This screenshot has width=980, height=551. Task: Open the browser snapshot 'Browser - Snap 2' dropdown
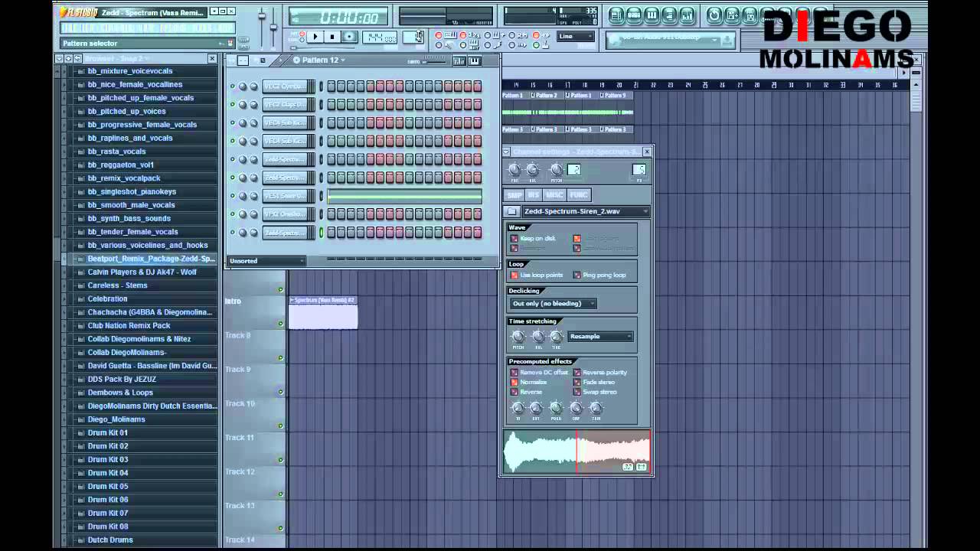tap(118, 58)
